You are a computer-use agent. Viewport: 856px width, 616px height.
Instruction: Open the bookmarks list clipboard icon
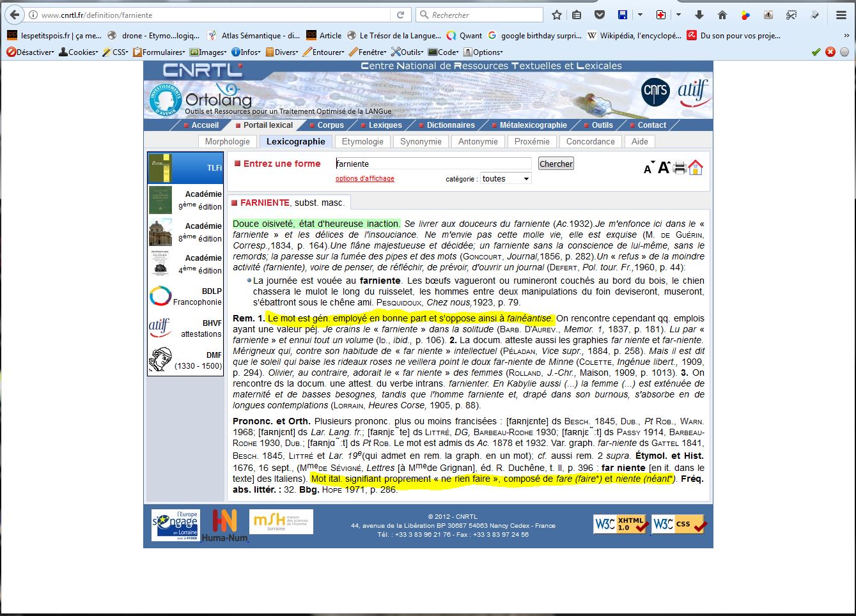pos(577,15)
